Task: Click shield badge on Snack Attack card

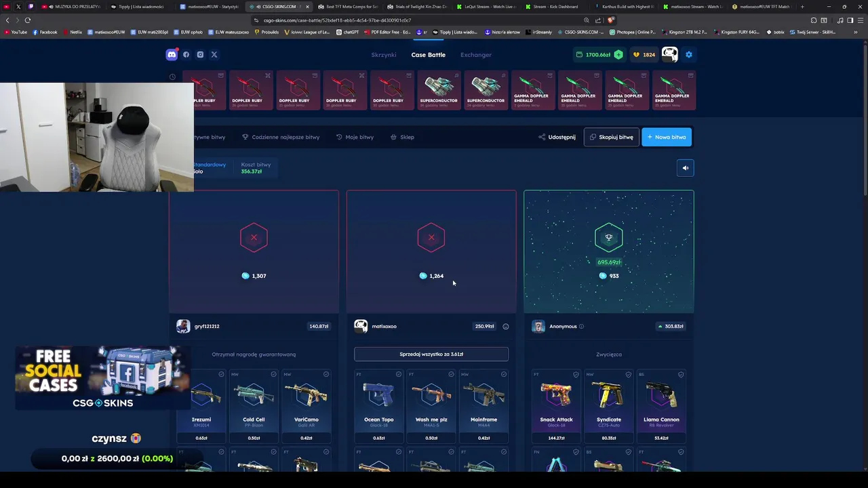Action: pyautogui.click(x=576, y=374)
